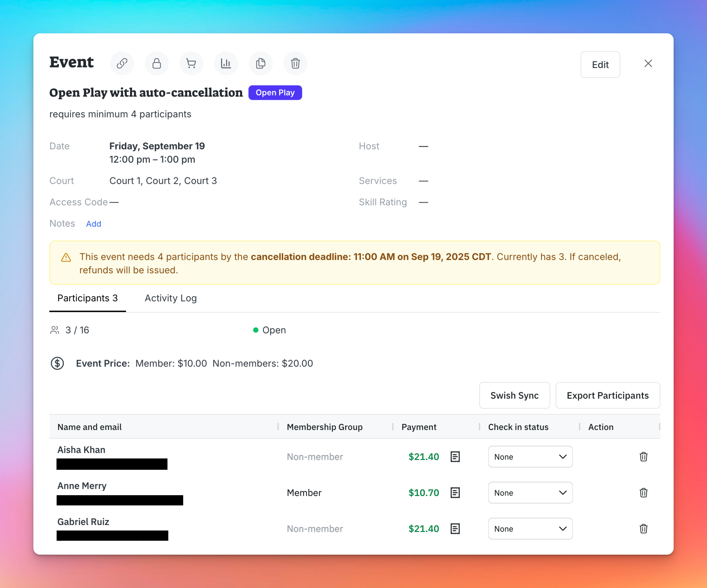
Task: Click participant name Anne Merry
Action: [82, 486]
